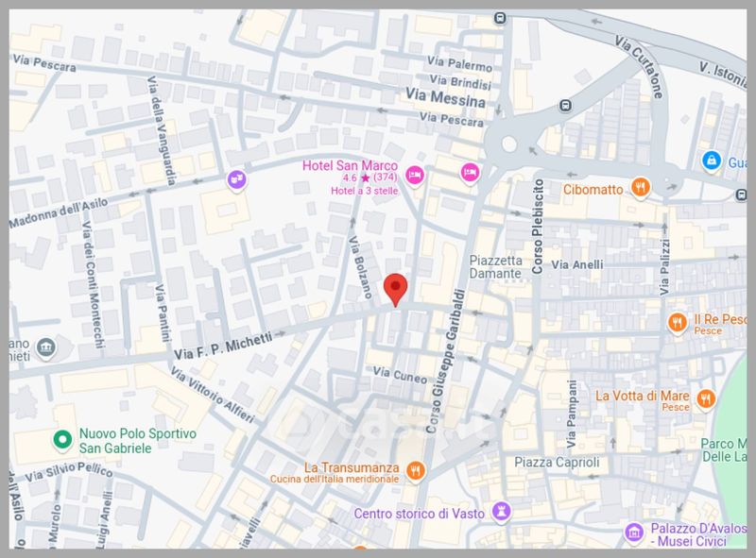
Task: Select the Madonna dell'Asilo street label
Action: pyautogui.click(x=59, y=212)
